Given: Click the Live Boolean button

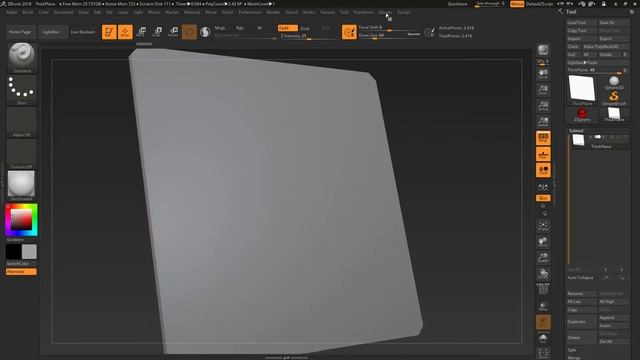Looking at the screenshot, I should [83, 32].
